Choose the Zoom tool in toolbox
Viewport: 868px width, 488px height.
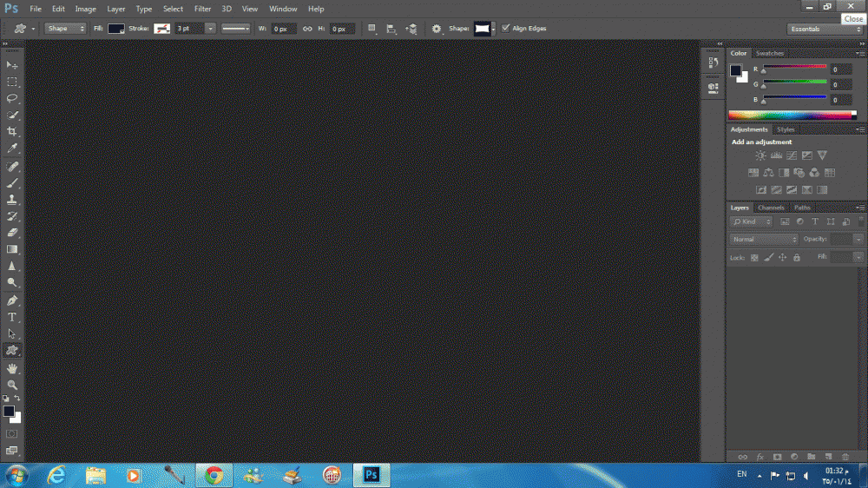coord(12,385)
